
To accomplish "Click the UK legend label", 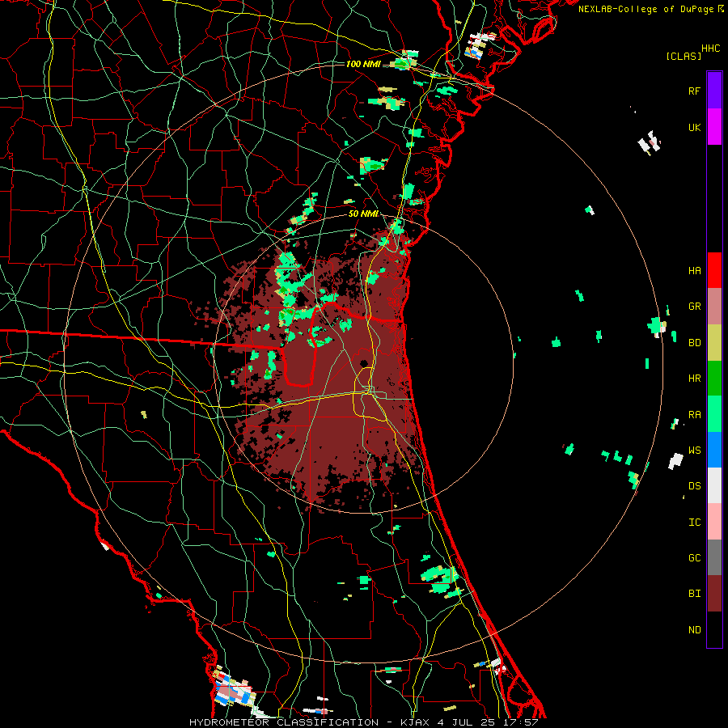I will pos(694,127).
